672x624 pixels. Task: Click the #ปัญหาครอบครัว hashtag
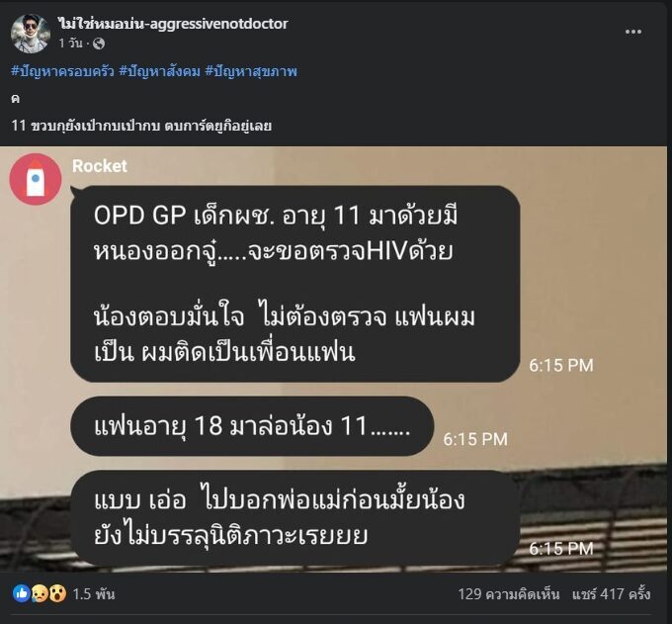[62, 71]
